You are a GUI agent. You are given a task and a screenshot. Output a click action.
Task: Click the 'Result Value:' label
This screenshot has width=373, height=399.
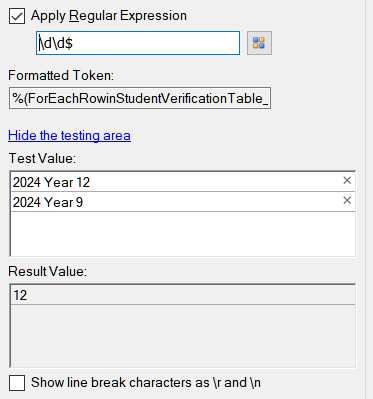click(x=47, y=271)
